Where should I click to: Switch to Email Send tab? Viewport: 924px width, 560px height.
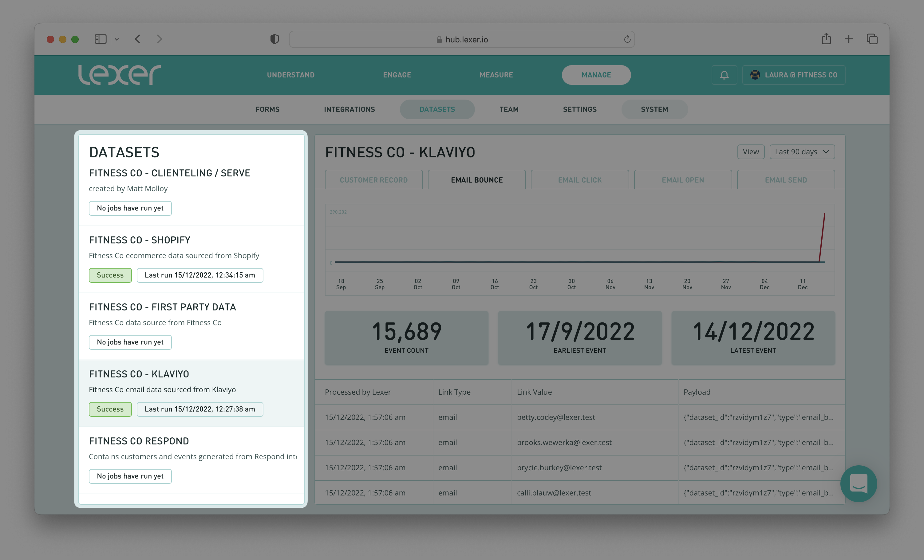786,180
